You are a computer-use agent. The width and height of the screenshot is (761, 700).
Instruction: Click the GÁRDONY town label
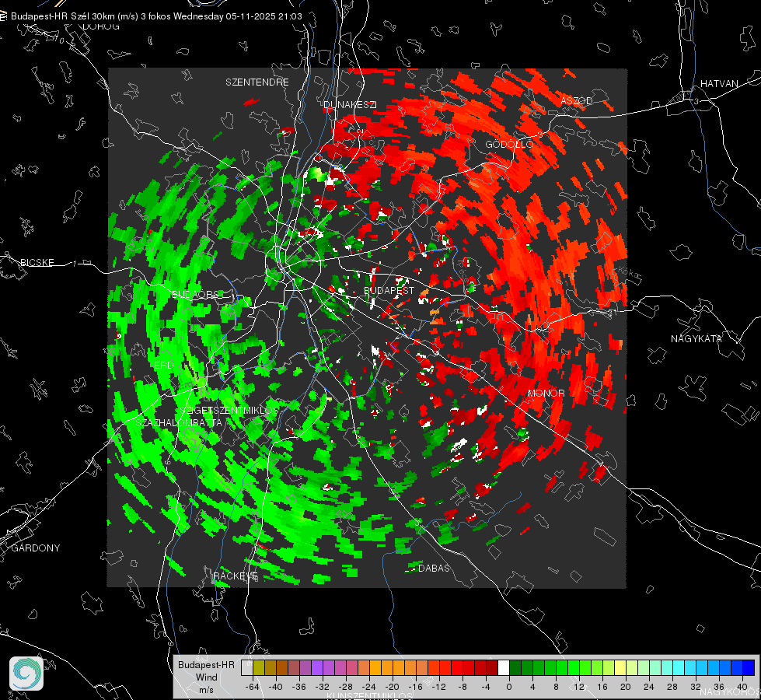coord(36,548)
